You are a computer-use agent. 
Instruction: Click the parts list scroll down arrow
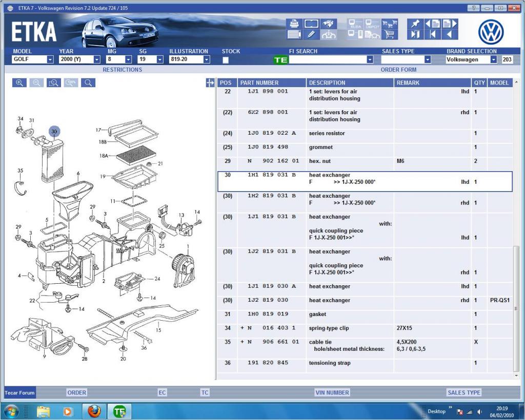click(516, 376)
